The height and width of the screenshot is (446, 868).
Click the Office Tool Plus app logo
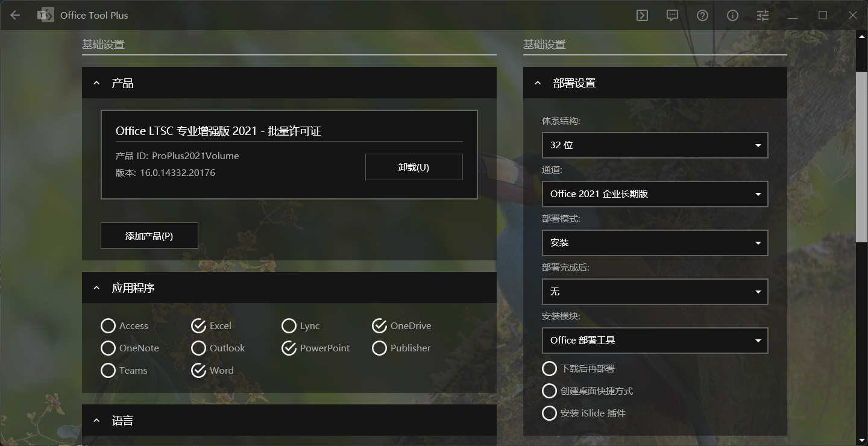(45, 15)
